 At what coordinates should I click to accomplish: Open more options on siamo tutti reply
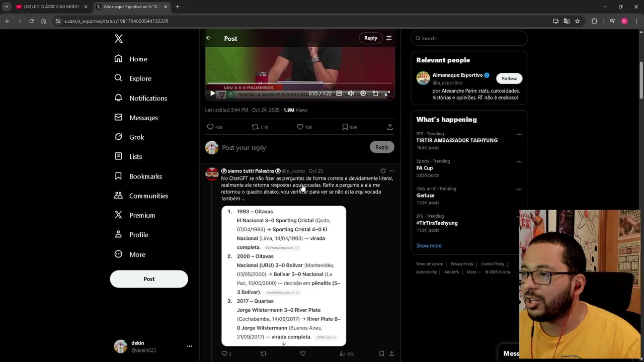pos(391,171)
